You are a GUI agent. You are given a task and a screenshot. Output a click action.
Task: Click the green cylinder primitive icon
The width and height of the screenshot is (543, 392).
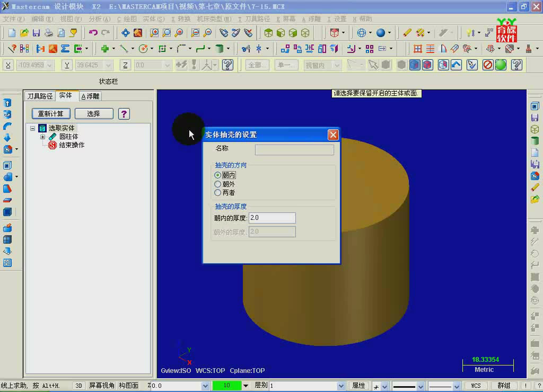tap(219, 49)
